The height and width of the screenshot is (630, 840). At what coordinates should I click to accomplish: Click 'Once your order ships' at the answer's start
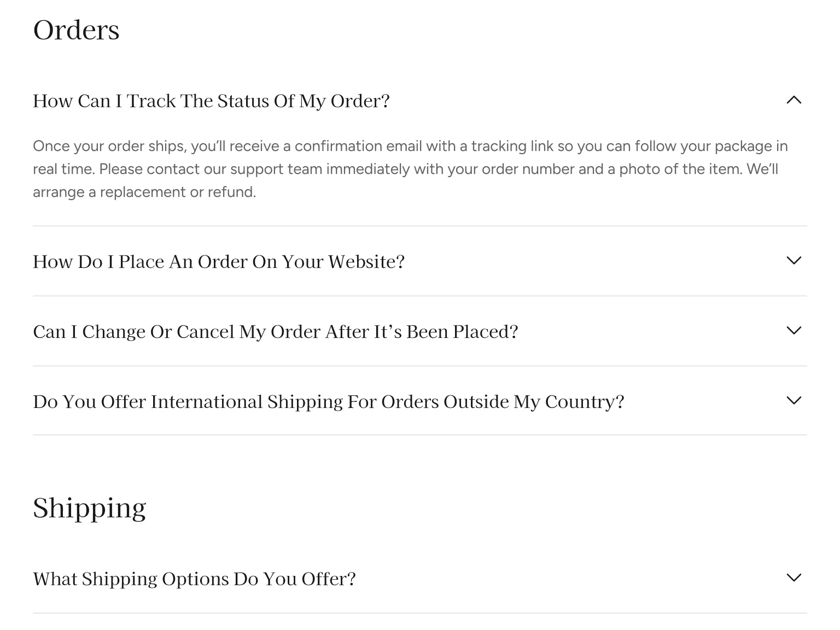(109, 147)
